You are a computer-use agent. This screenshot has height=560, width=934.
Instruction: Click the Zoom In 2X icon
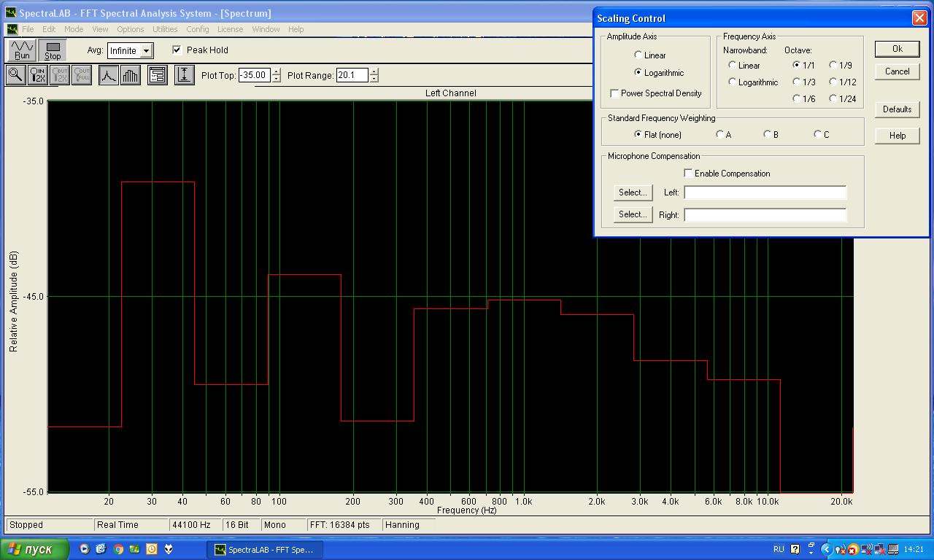[x=38, y=75]
